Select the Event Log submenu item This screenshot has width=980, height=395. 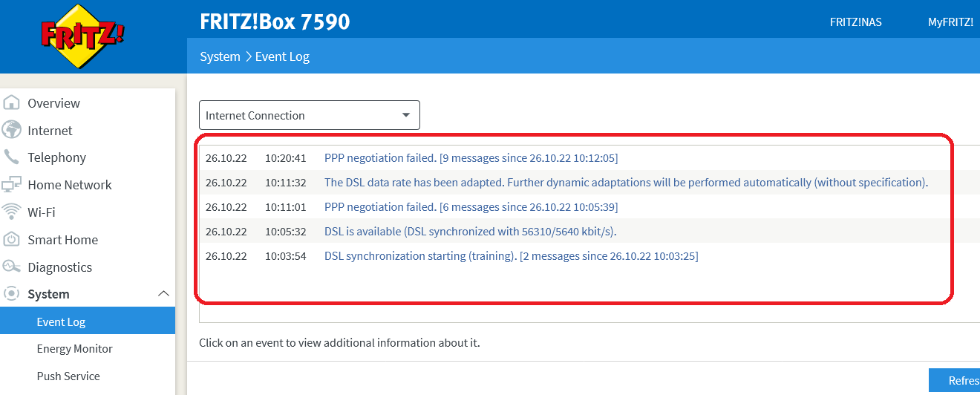(x=88, y=321)
